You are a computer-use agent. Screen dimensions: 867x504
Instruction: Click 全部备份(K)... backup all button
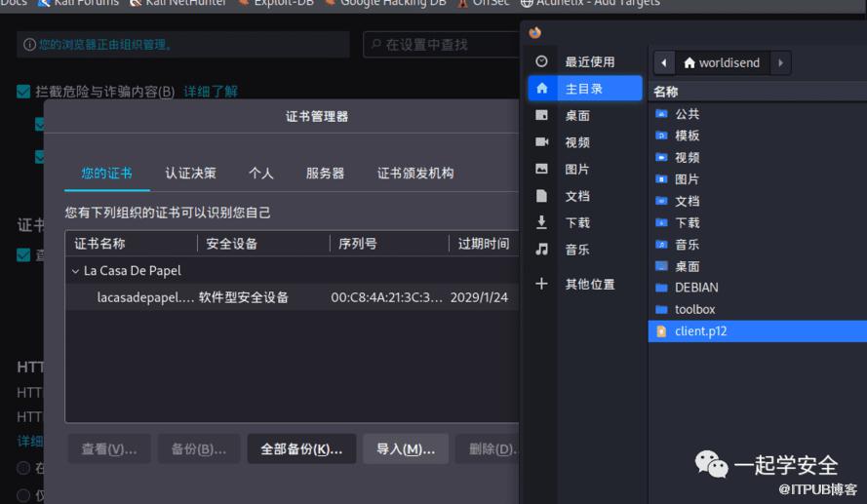301,449
